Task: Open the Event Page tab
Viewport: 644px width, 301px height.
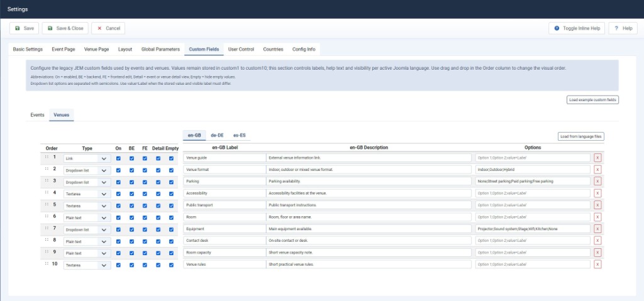Action: tap(64, 49)
